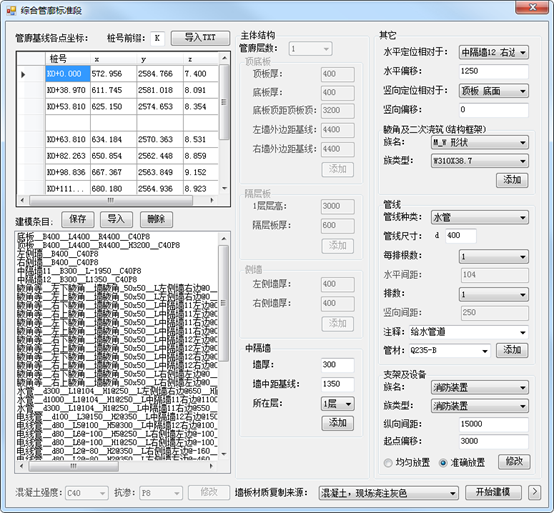Select list entry 底板__B400__L4400__R4400__C40P8
This screenshot has height=513, width=554.
point(83,237)
